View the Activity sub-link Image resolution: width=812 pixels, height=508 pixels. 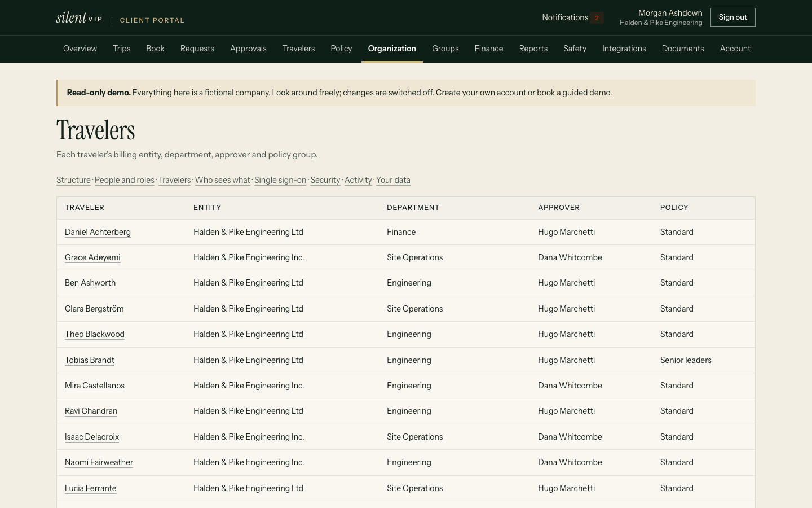(x=358, y=180)
